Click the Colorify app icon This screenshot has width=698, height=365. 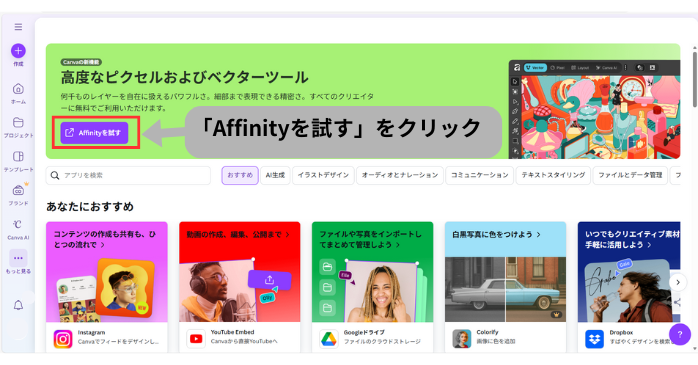coord(462,339)
